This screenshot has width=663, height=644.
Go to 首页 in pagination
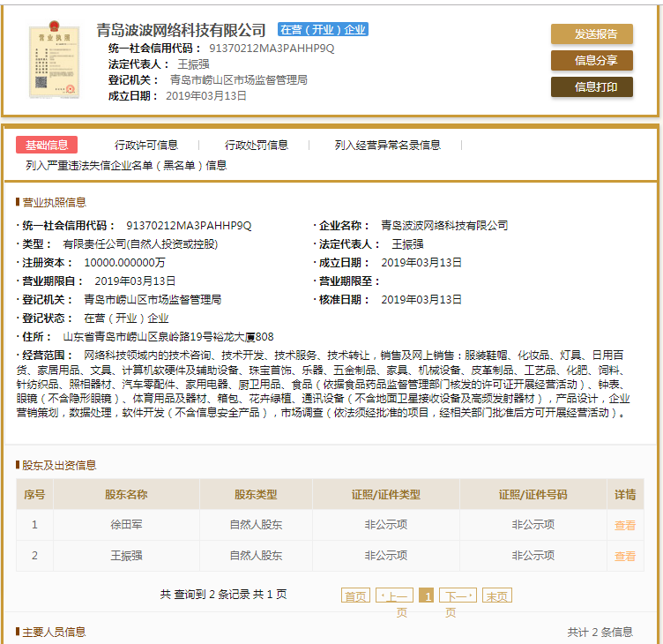[355, 596]
